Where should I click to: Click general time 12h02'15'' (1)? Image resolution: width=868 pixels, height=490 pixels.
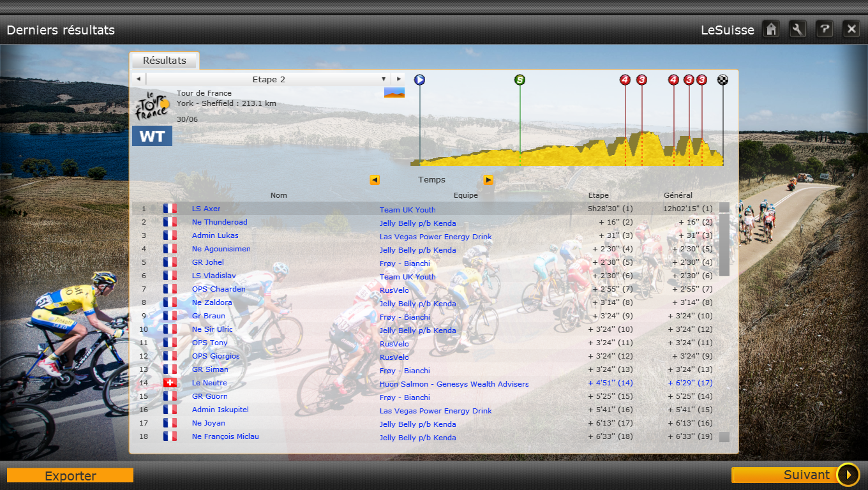[x=687, y=209]
